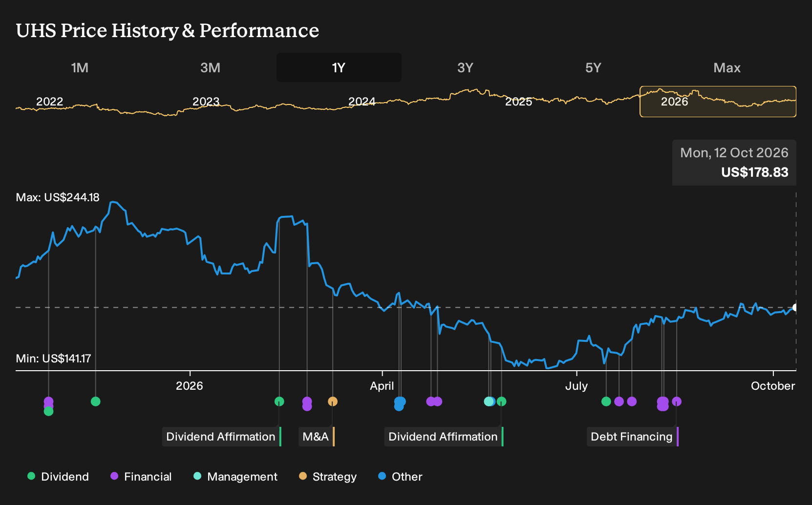Click the 2022 label in overview sparkline

click(49, 102)
